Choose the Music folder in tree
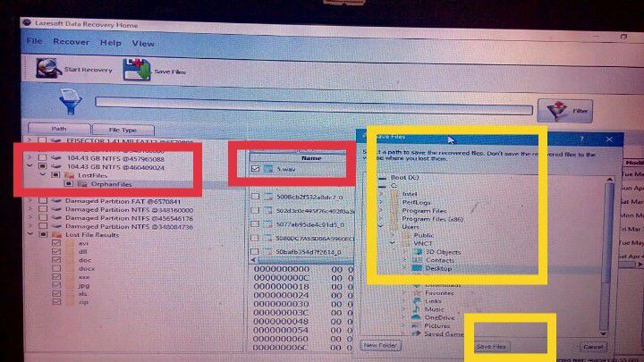The image size is (644, 362). pos(435,308)
